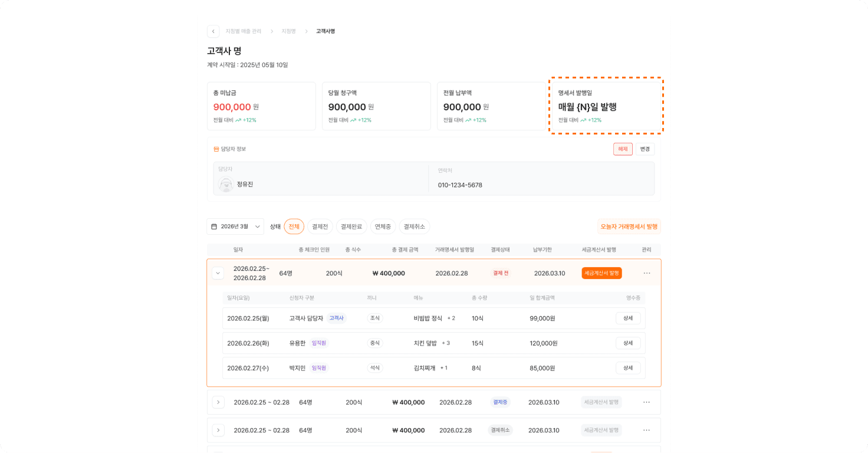
Task: Open the 지점별 매출 관리 breadcrumb link
Action: [243, 31]
